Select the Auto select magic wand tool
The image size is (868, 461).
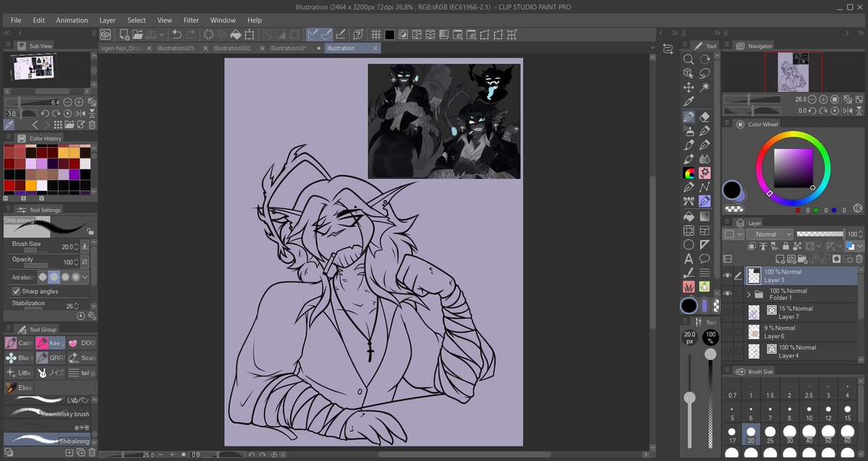tap(705, 88)
